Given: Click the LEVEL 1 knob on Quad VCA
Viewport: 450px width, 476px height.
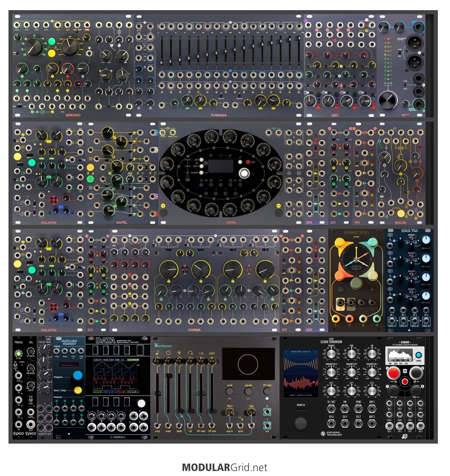Looking at the screenshot, I should pos(426,240).
